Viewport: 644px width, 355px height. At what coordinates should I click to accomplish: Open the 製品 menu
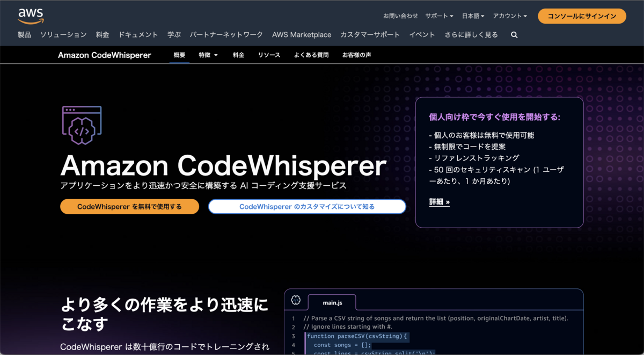tap(24, 34)
